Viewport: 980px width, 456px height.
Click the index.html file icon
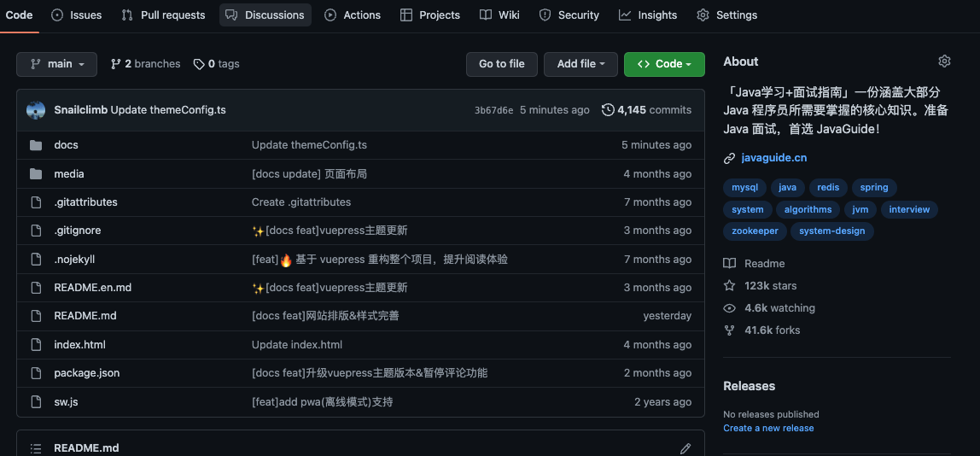pos(36,345)
